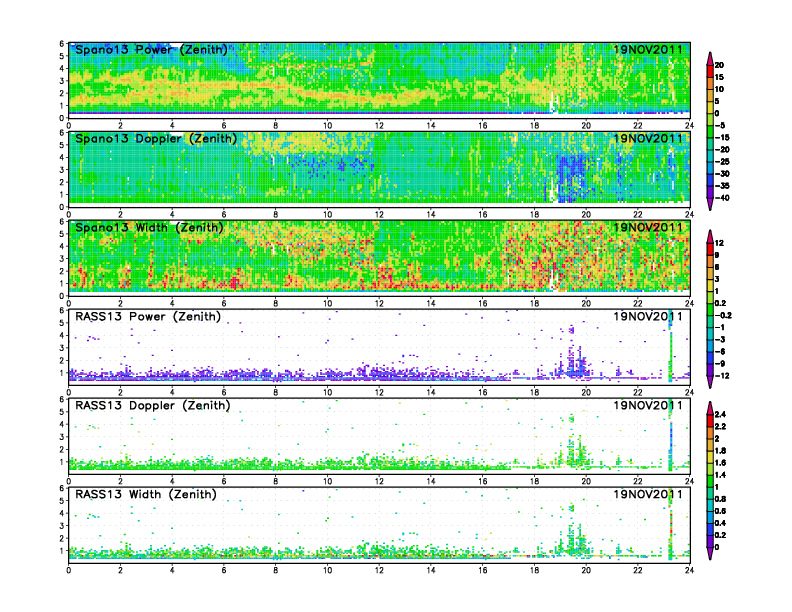The width and height of the screenshot is (792, 612).
Task: Click the colorbar label 0.4
Action: click(720, 524)
